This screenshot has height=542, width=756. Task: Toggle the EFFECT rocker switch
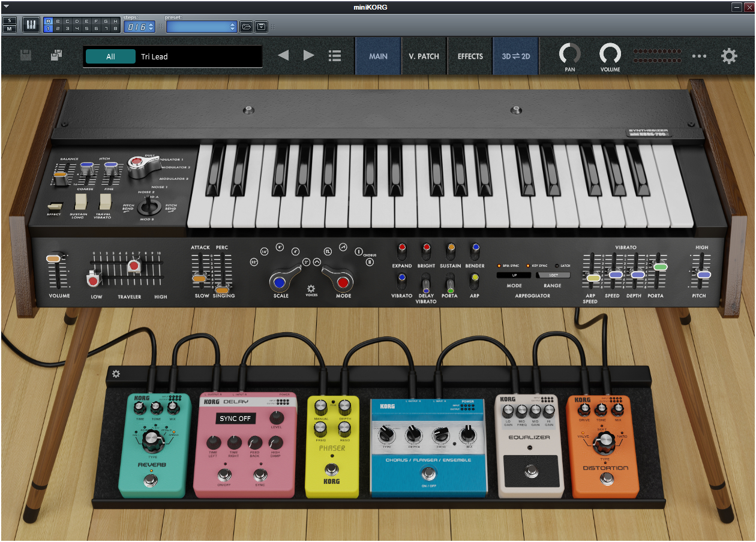point(56,205)
